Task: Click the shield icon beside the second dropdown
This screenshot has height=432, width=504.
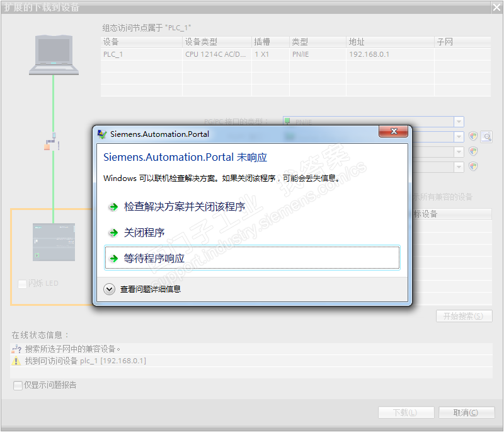Action: point(473,136)
